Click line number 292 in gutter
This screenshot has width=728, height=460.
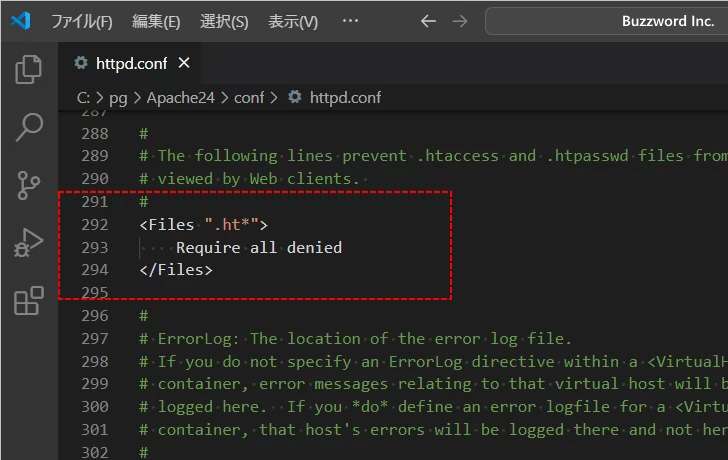[x=95, y=225]
